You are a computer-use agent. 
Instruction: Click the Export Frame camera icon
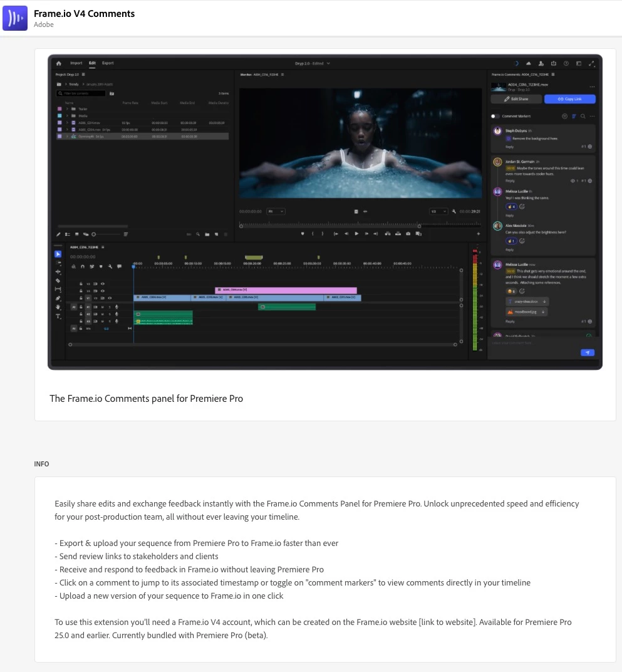[408, 234]
